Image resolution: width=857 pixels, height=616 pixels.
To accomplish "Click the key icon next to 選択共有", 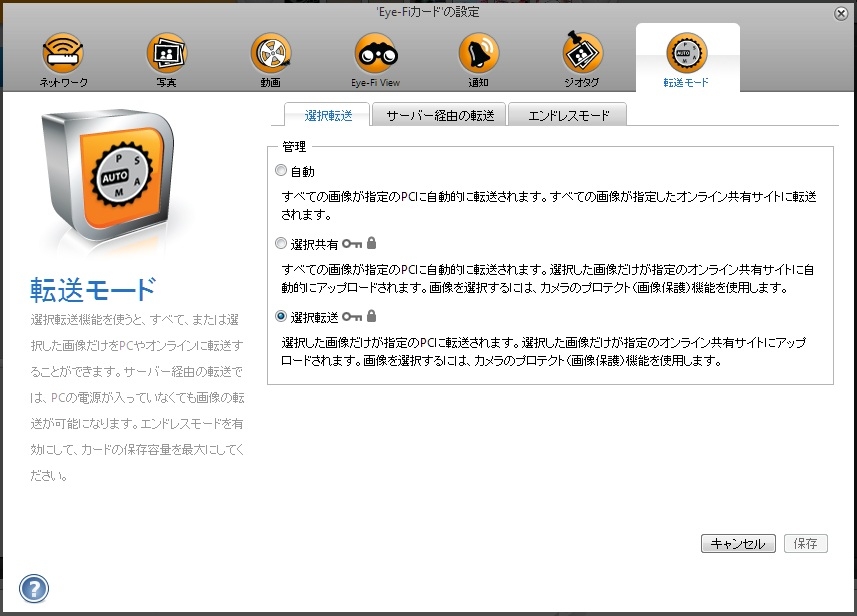I will click(352, 244).
